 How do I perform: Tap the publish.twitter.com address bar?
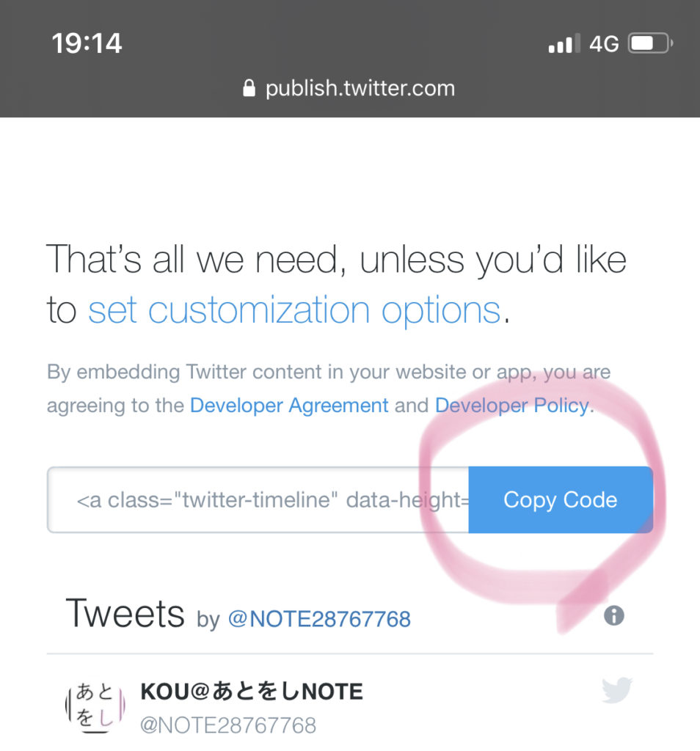(x=359, y=89)
